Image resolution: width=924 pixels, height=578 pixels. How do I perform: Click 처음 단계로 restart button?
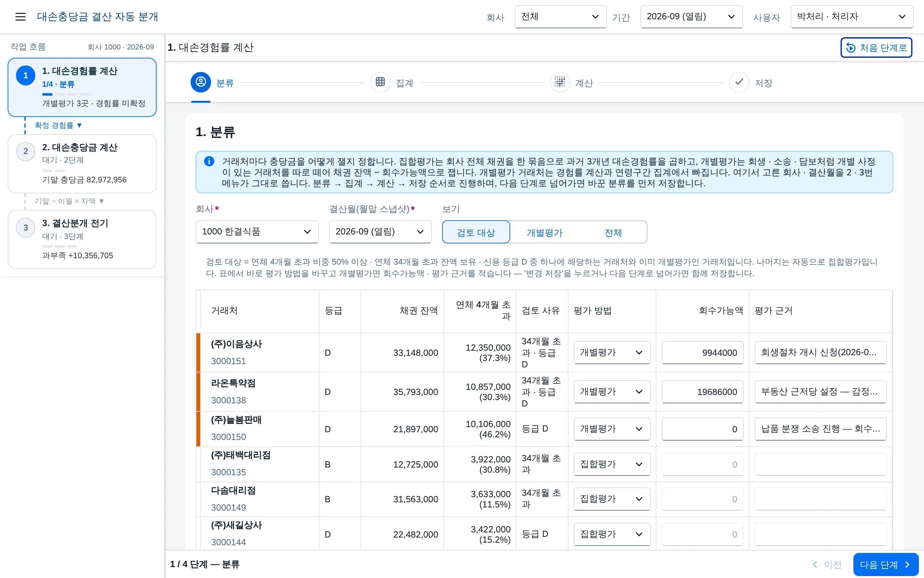click(876, 48)
